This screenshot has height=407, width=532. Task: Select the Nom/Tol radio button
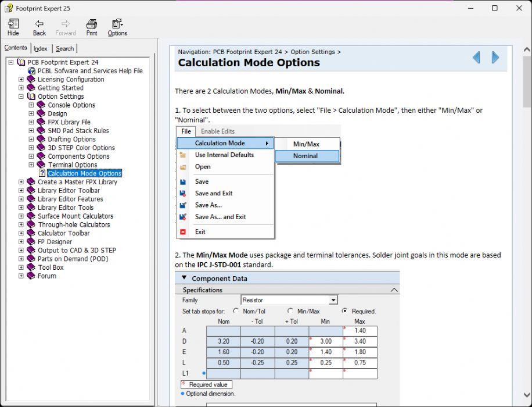pos(236,311)
